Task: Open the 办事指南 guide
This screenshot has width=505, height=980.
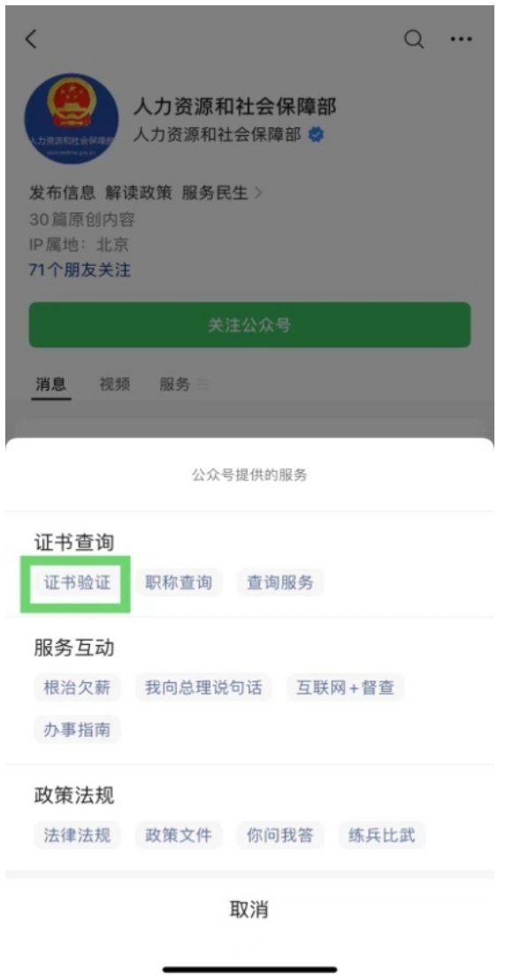Action: [x=77, y=729]
